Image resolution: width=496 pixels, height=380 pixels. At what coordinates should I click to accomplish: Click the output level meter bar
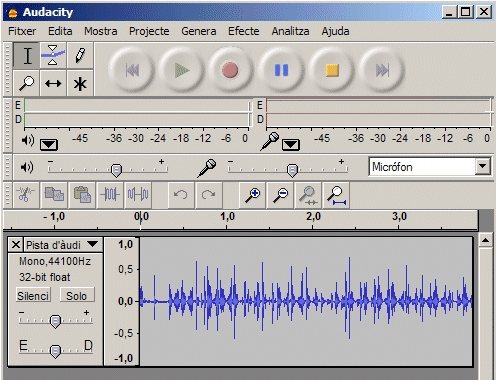[137, 113]
